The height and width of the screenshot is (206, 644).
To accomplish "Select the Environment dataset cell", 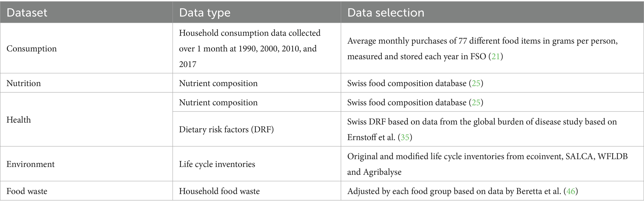I will click(31, 164).
